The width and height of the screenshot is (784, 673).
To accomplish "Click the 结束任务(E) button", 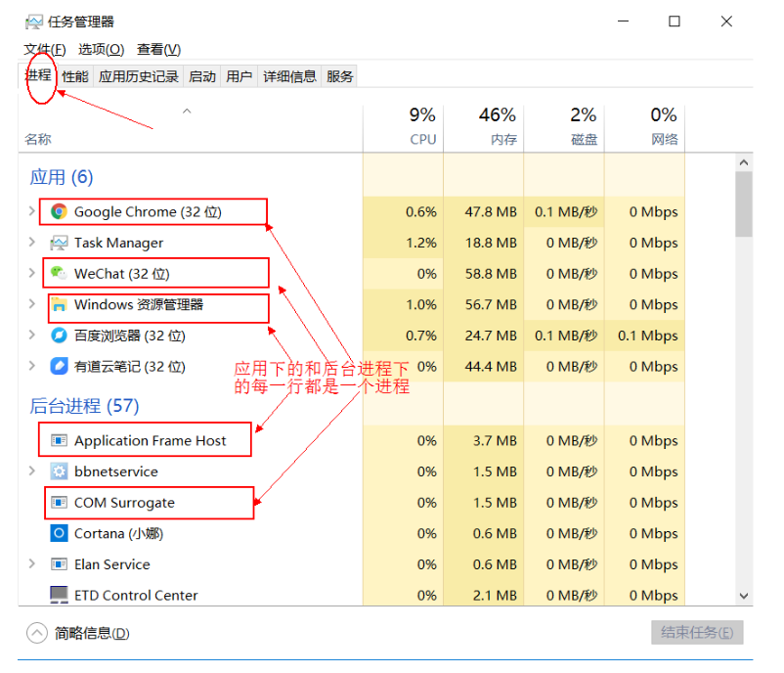I will pos(697,633).
